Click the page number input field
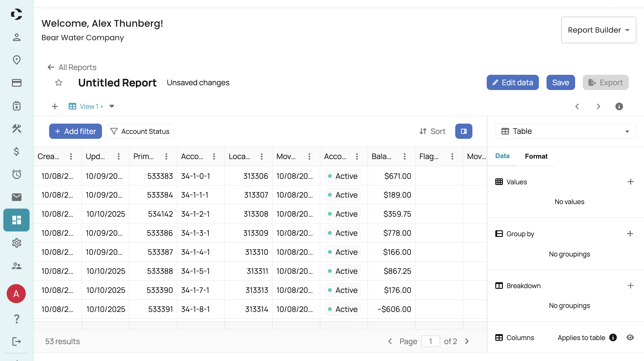The height and width of the screenshot is (361, 644). point(430,341)
